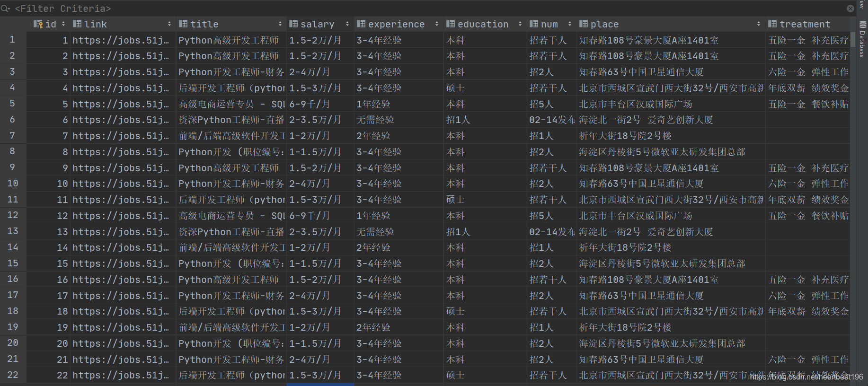868x386 pixels.
Task: Click link cell in row 3
Action: 123,72
